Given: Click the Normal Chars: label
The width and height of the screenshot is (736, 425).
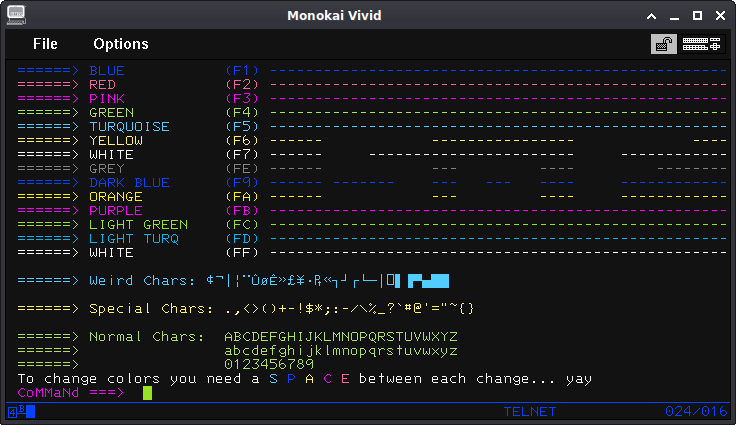Looking at the screenshot, I should point(147,337).
